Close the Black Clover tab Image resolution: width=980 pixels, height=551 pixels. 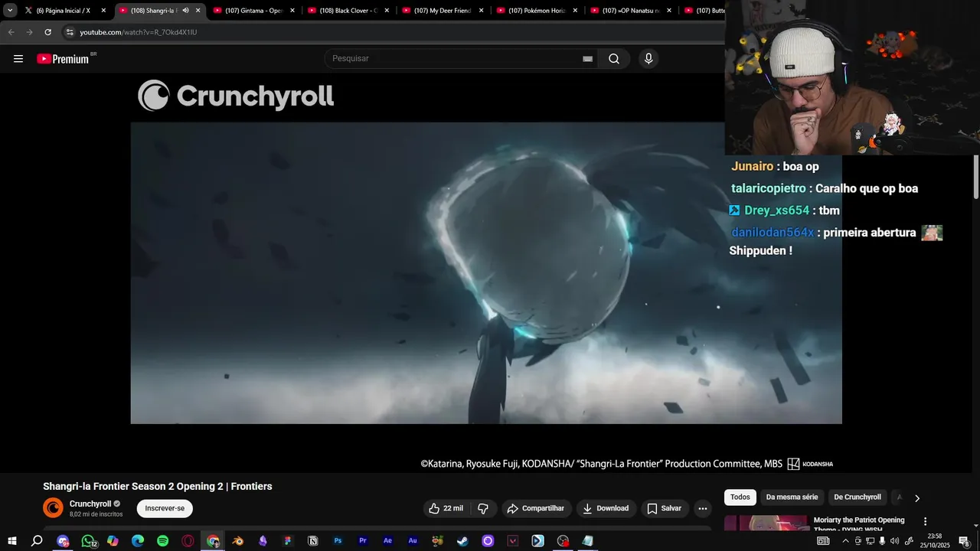386,11
